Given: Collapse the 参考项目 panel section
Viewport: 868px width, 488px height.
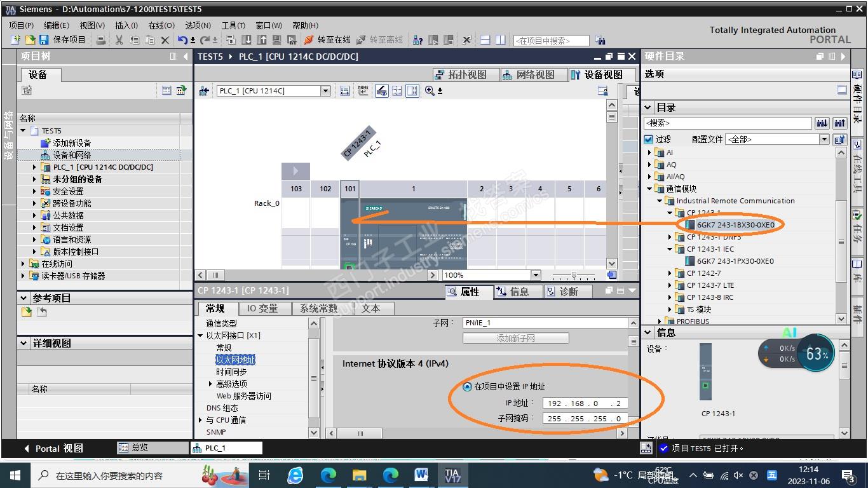Looking at the screenshot, I should (24, 298).
